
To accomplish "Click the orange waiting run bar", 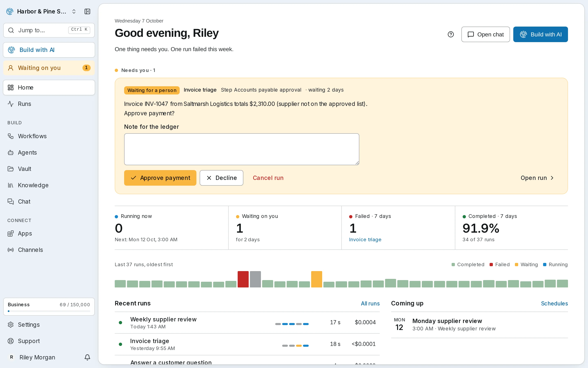I will click(x=317, y=279).
